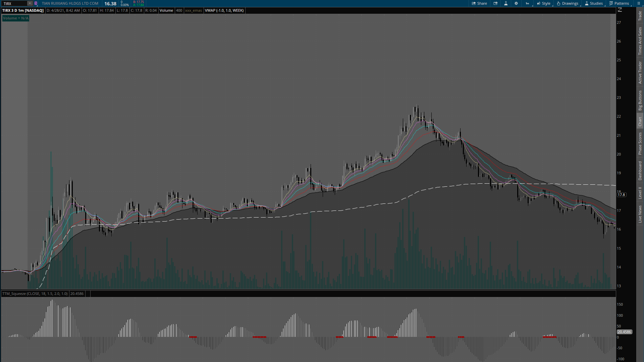
Task: Click the chart scale icon above price axis
Action: 620,10
